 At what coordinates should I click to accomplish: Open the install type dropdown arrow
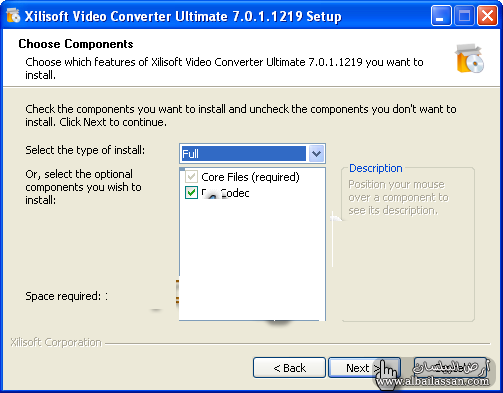pos(316,154)
